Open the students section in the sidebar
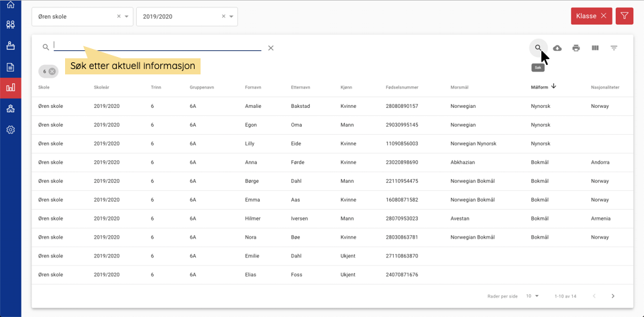The image size is (644, 317). pos(11,25)
